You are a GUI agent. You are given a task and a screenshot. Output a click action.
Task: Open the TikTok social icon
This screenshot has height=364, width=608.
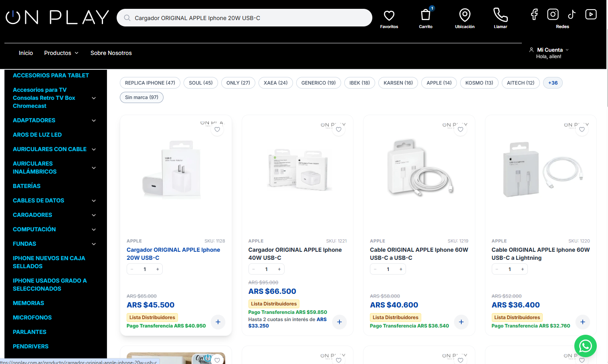point(572,14)
